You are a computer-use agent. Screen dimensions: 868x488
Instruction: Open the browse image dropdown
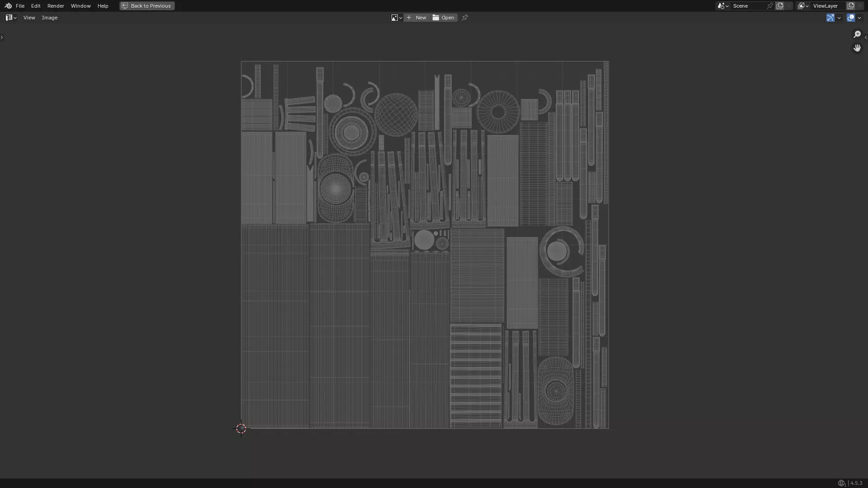click(x=396, y=18)
